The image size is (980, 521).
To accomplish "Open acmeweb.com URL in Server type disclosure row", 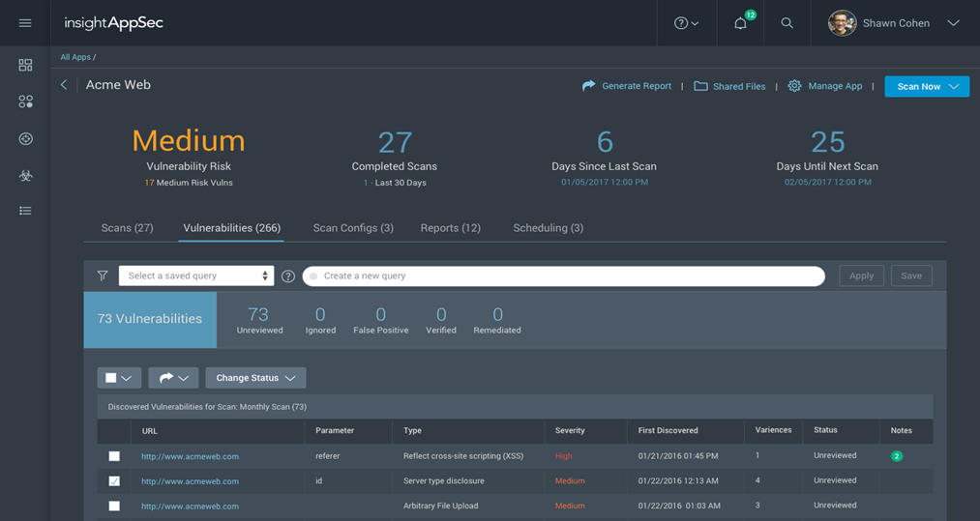I will 190,481.
